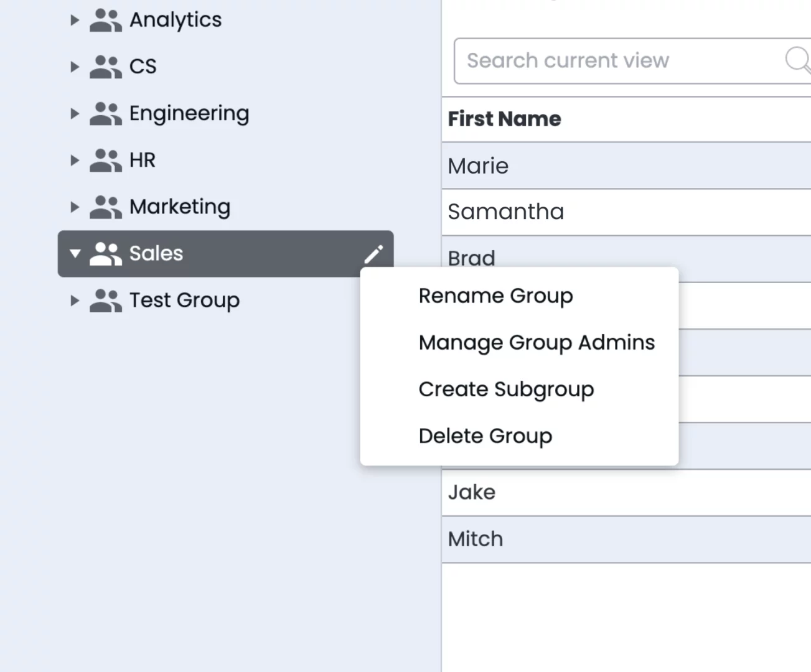The image size is (811, 672).
Task: Click the Analytics group icon
Action: pos(106,19)
